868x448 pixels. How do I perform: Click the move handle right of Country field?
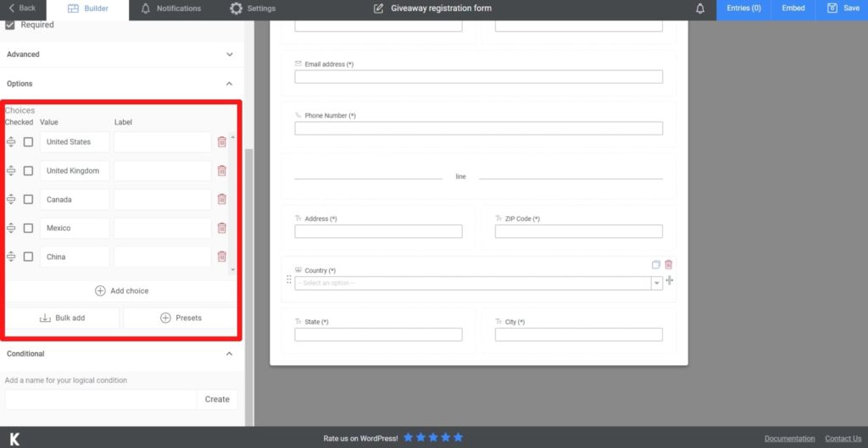(x=670, y=280)
